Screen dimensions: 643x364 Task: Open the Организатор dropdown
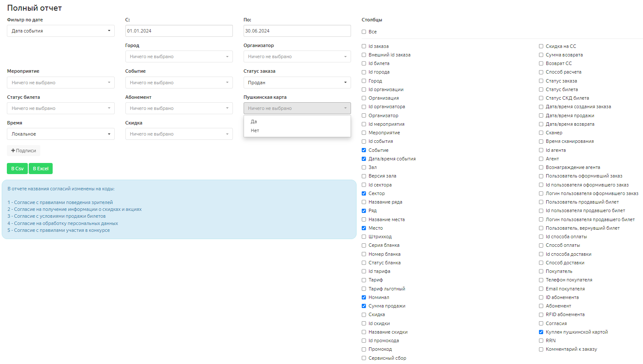pyautogui.click(x=297, y=56)
